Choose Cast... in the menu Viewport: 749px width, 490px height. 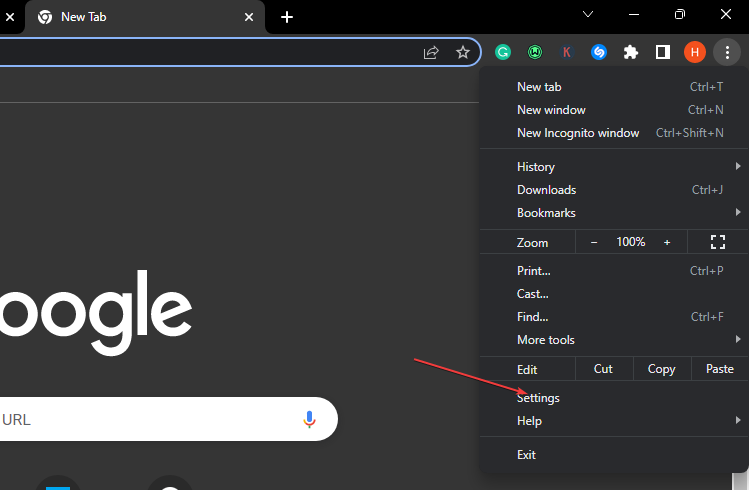coord(614,294)
